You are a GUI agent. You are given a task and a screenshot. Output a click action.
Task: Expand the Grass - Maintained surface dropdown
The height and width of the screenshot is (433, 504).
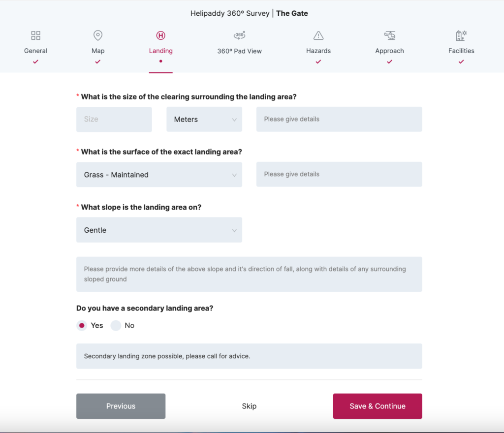tap(159, 175)
